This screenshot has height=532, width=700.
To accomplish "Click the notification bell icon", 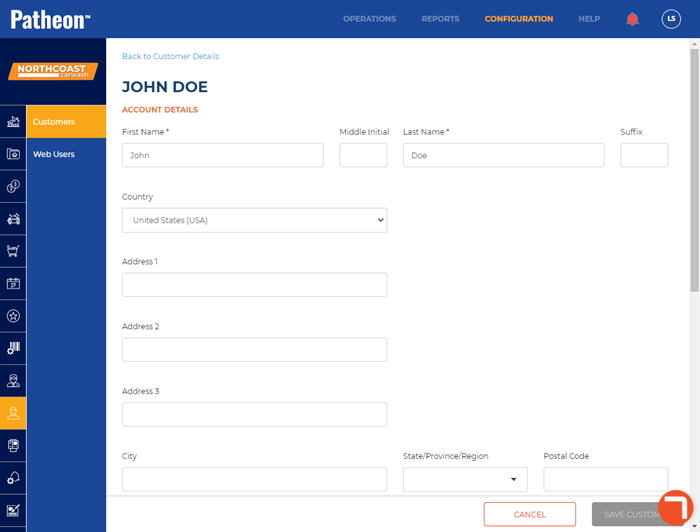I will 632,19.
